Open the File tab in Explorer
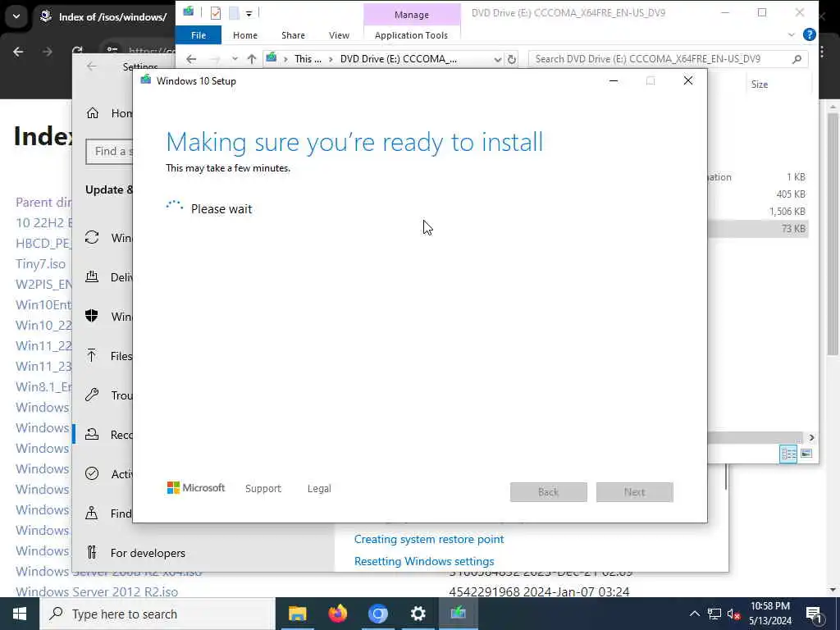 coord(199,35)
